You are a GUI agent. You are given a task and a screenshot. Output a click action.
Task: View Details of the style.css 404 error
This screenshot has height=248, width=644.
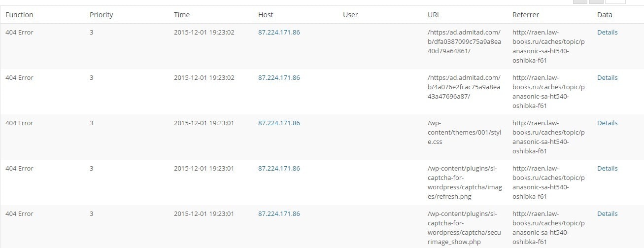607,123
